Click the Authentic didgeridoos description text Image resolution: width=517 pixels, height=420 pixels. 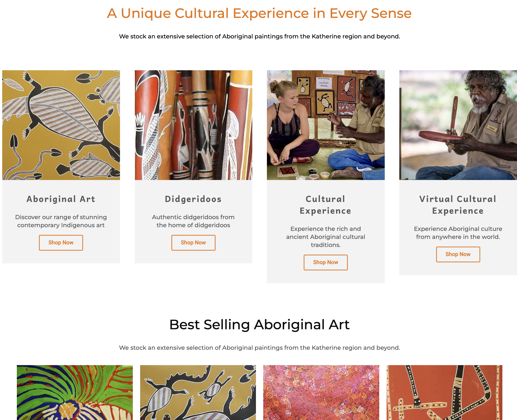point(193,221)
